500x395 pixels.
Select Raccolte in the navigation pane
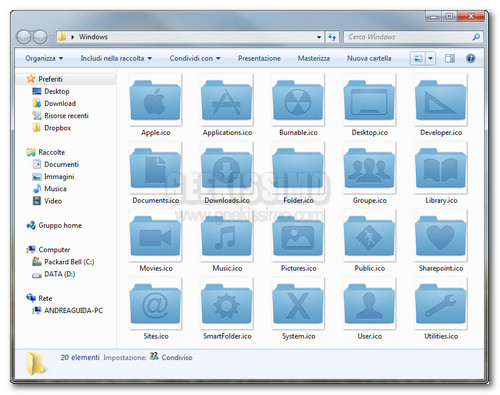[52, 152]
